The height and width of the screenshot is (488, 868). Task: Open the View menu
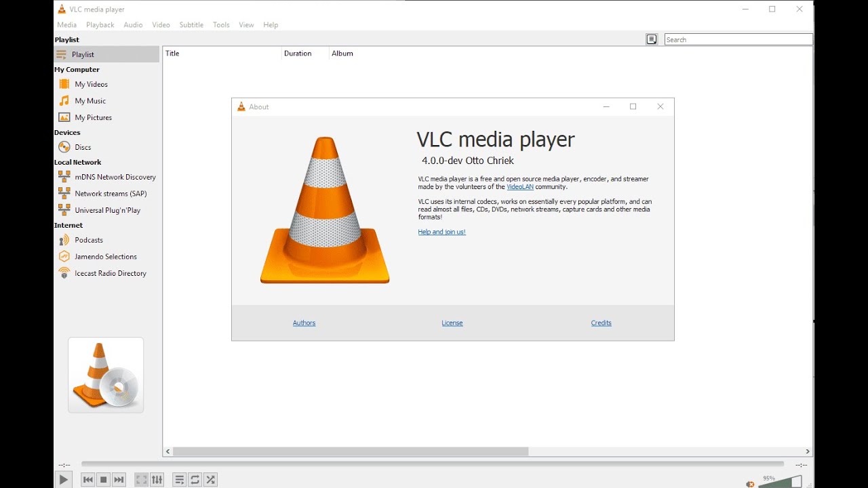point(246,25)
